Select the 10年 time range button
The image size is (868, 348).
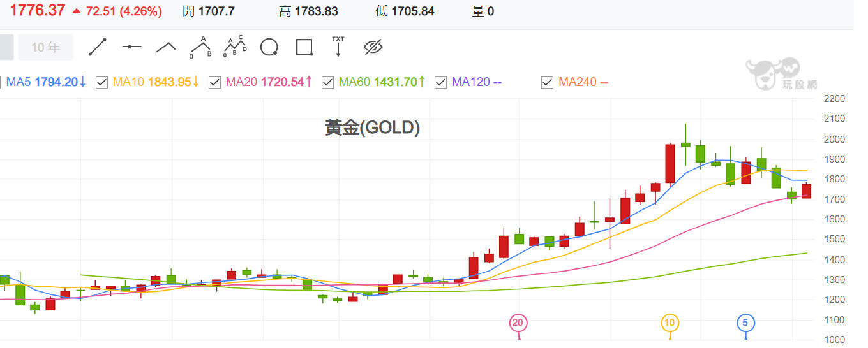click(45, 47)
